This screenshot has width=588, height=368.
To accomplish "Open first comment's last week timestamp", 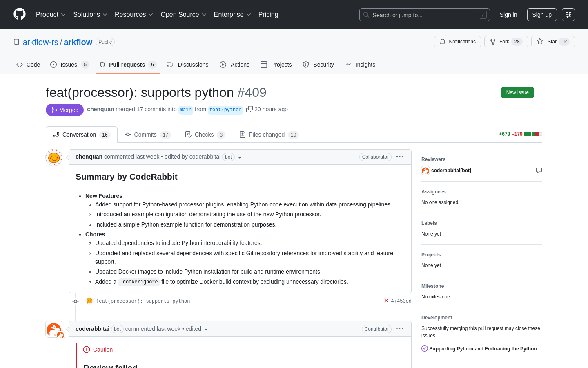I will [x=147, y=157].
